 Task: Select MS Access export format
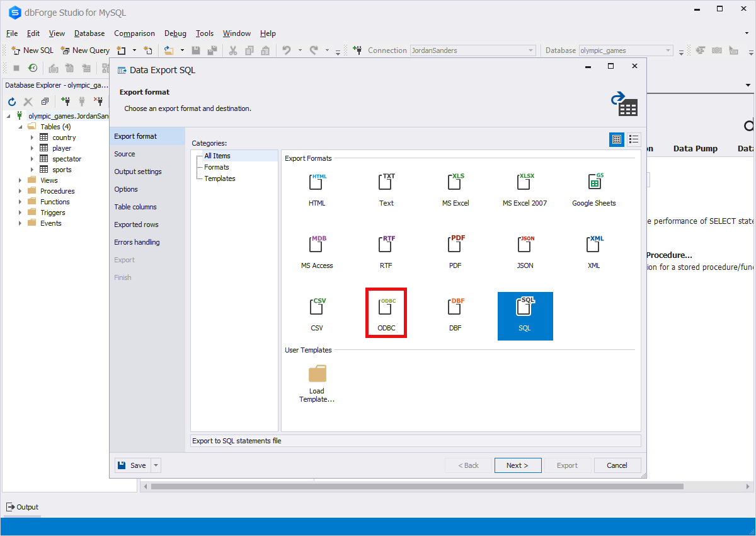(x=317, y=245)
